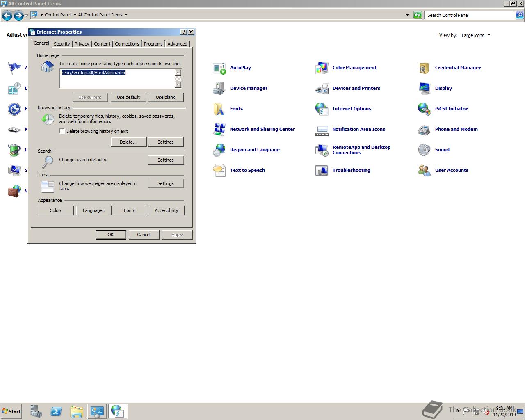
Task: Click the Colors appearance button
Action: pos(56,210)
